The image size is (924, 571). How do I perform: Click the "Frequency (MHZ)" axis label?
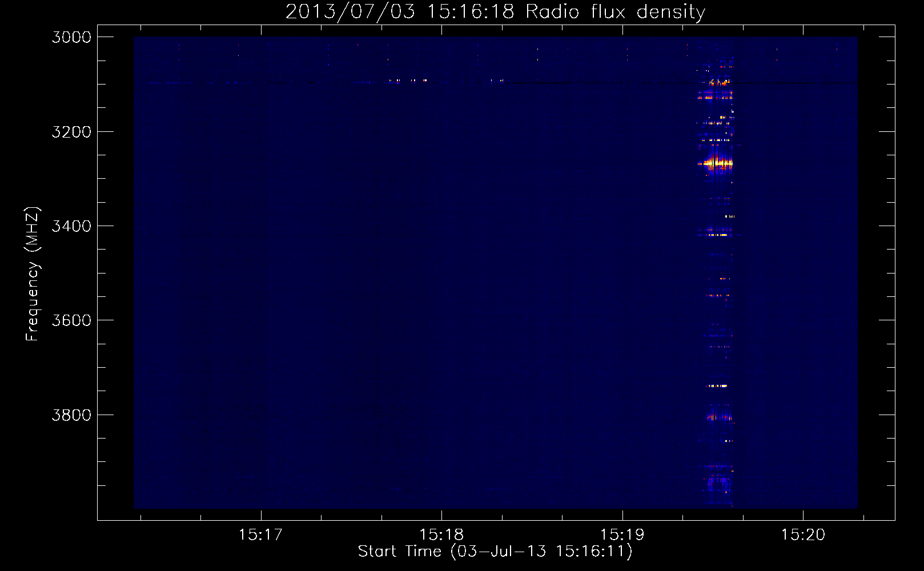click(33, 274)
